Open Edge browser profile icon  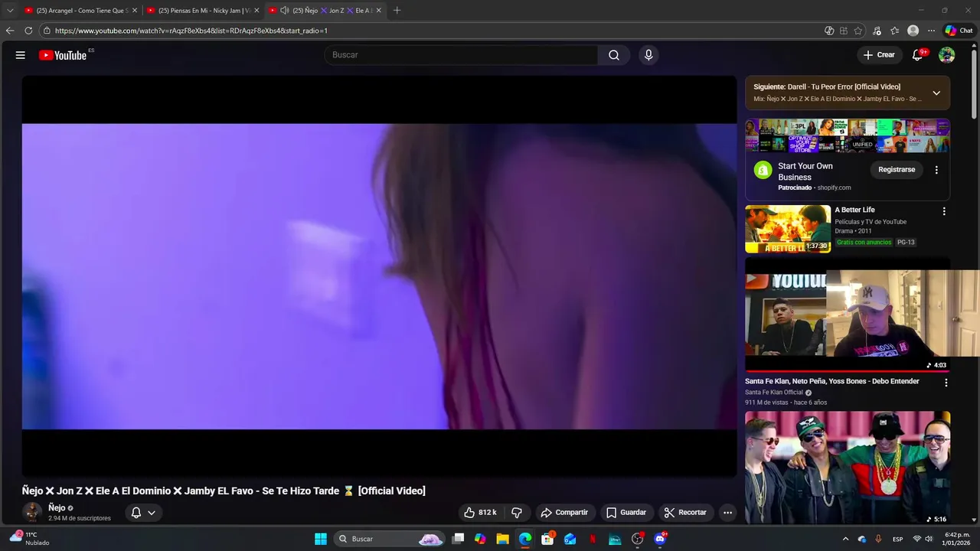pyautogui.click(x=913, y=31)
